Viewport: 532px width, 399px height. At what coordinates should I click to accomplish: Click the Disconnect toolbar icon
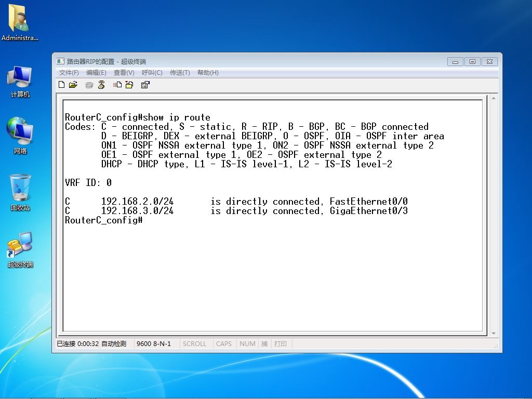pos(101,85)
